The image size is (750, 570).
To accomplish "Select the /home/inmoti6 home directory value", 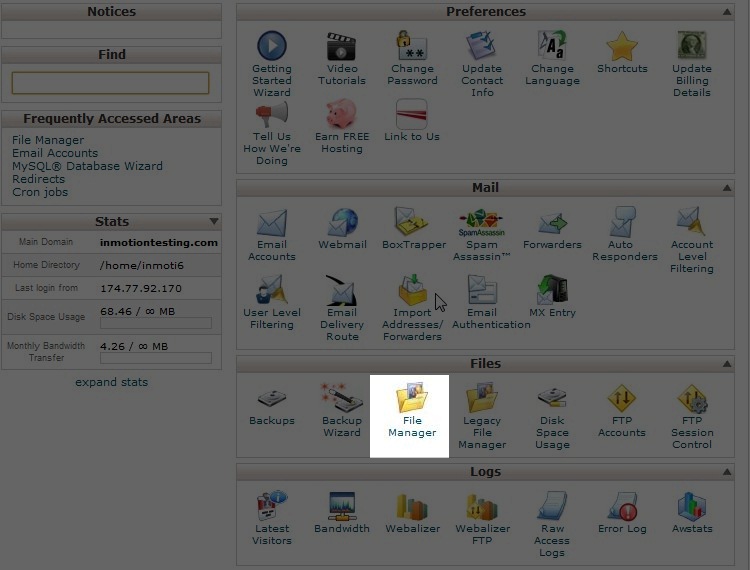I will (x=142, y=265).
